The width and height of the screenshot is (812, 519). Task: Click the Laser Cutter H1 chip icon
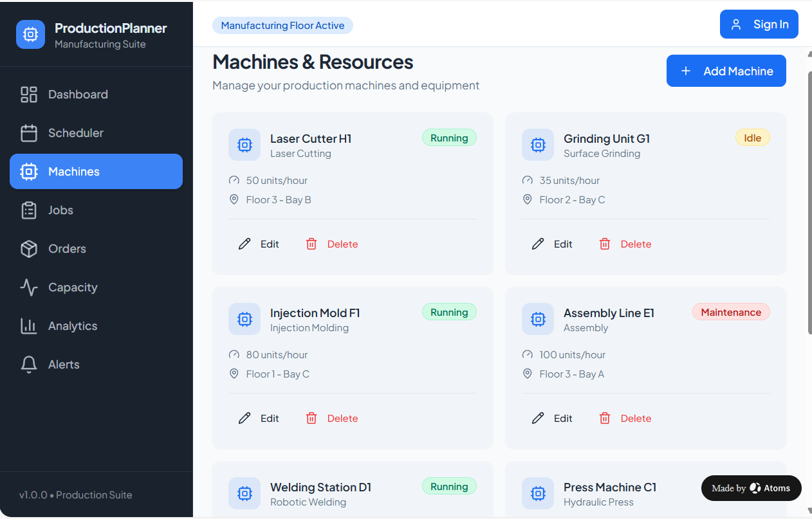point(245,145)
